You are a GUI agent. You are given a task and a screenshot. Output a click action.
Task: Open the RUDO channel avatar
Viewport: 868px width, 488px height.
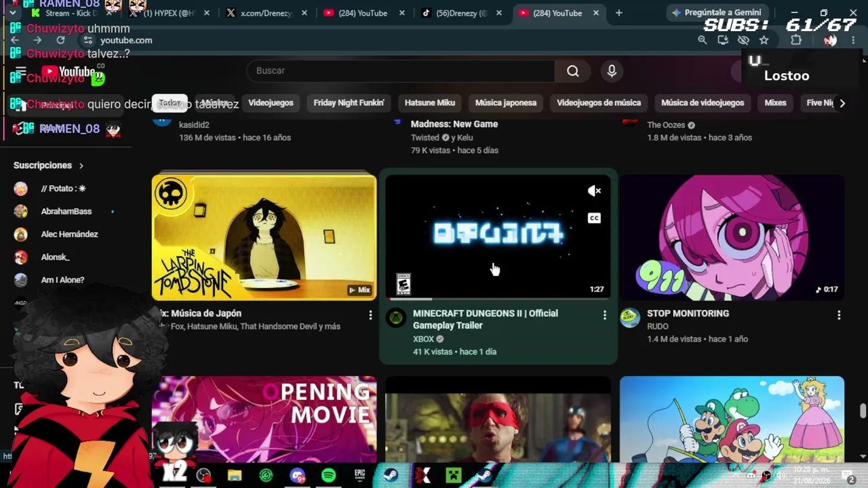(630, 318)
